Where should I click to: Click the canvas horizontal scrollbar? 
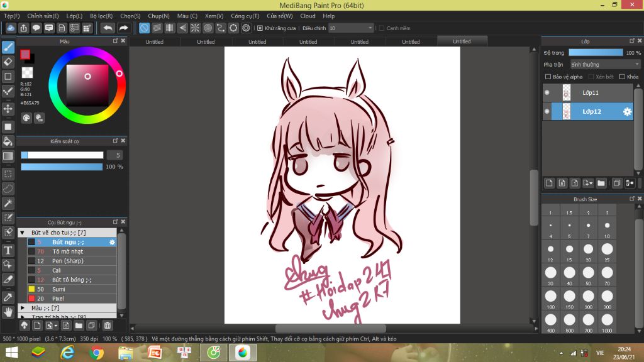coord(331,328)
